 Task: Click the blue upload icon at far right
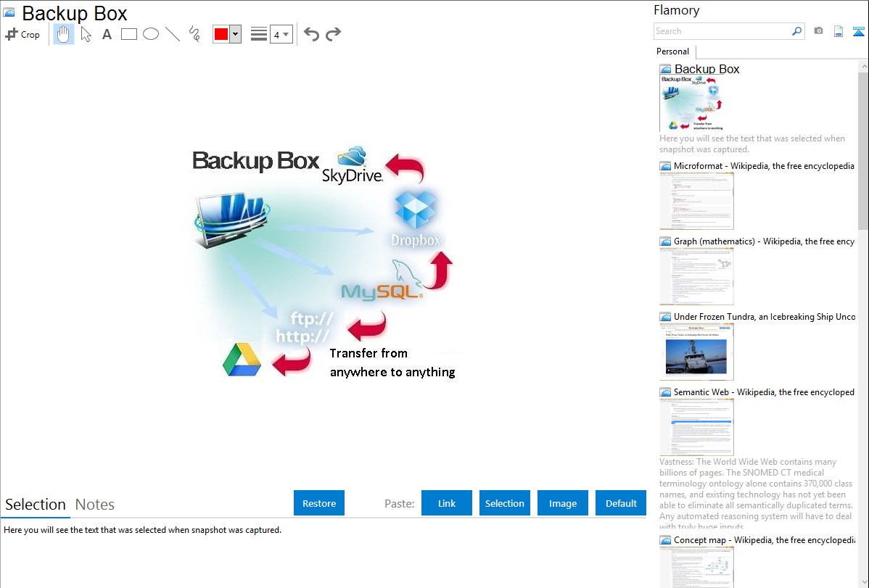[858, 31]
